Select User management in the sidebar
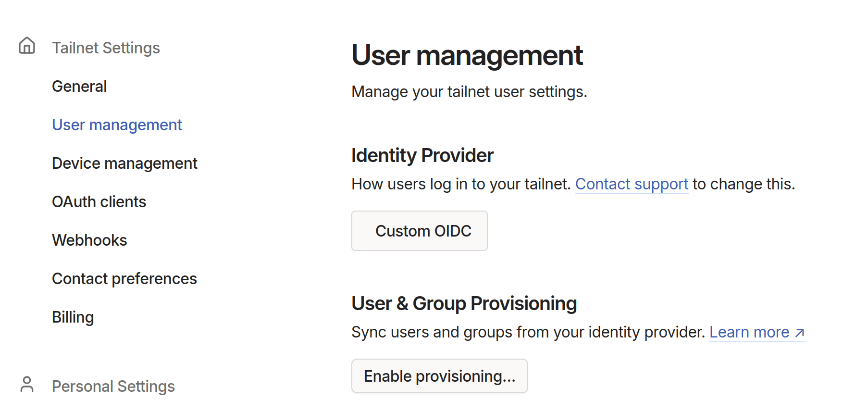The height and width of the screenshot is (412, 868). point(117,125)
